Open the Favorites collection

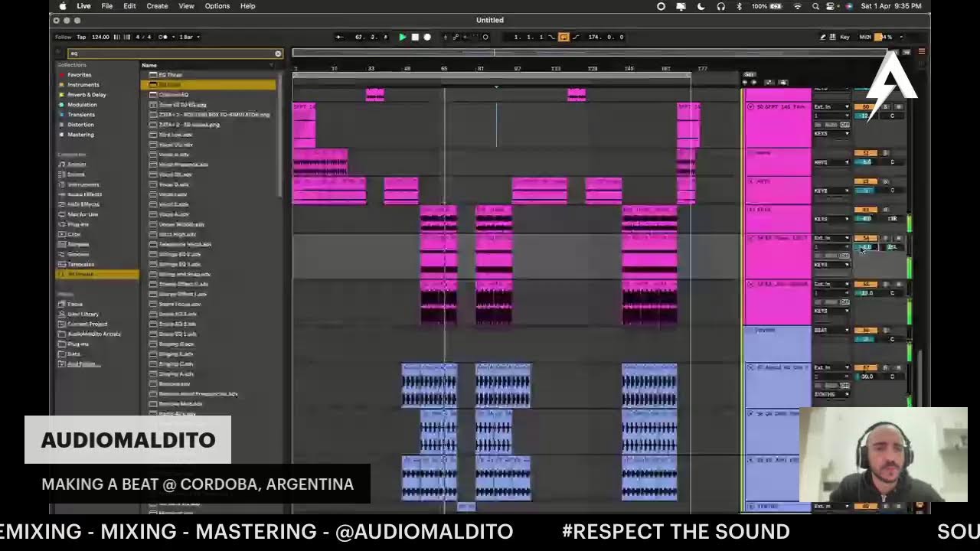coord(80,75)
